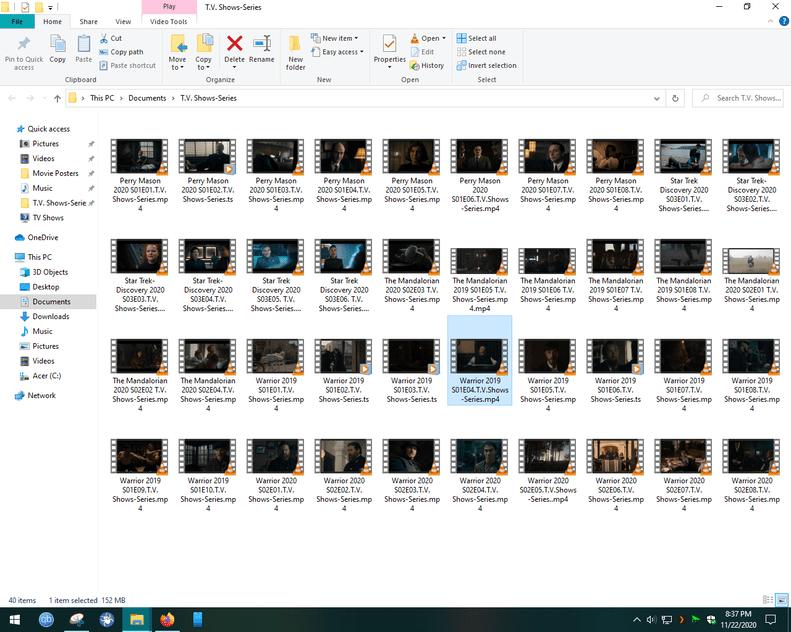Open the Windows Start menu
Viewport: 791px width, 632px height.
click(15, 619)
